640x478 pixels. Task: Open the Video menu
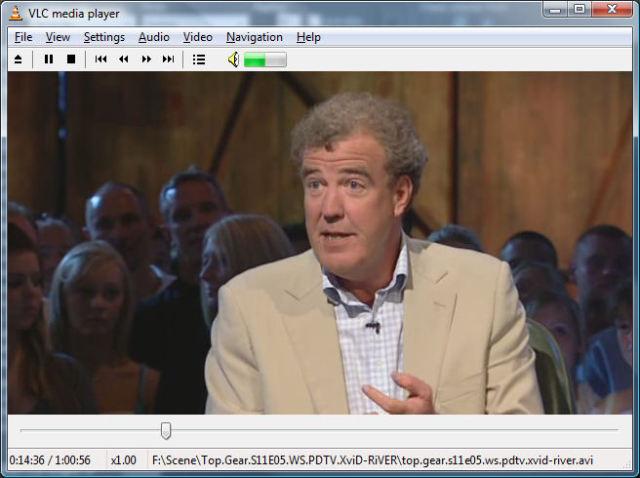(198, 37)
